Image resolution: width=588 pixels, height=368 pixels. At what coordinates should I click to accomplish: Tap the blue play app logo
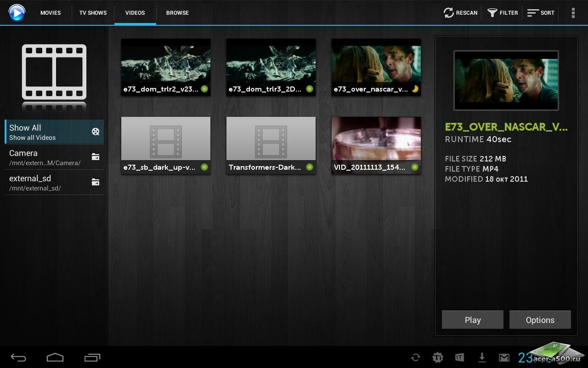click(17, 13)
